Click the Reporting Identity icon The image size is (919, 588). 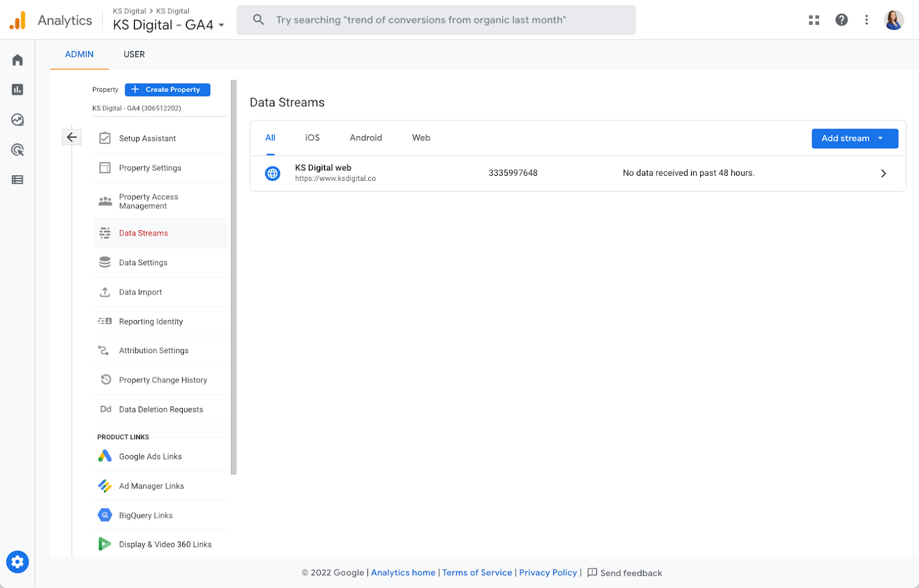click(105, 322)
